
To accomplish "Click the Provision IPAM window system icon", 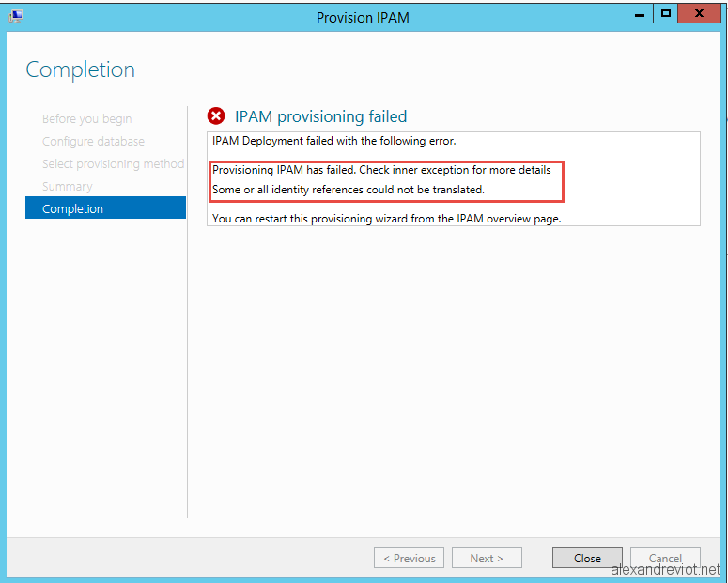I will (x=16, y=16).
